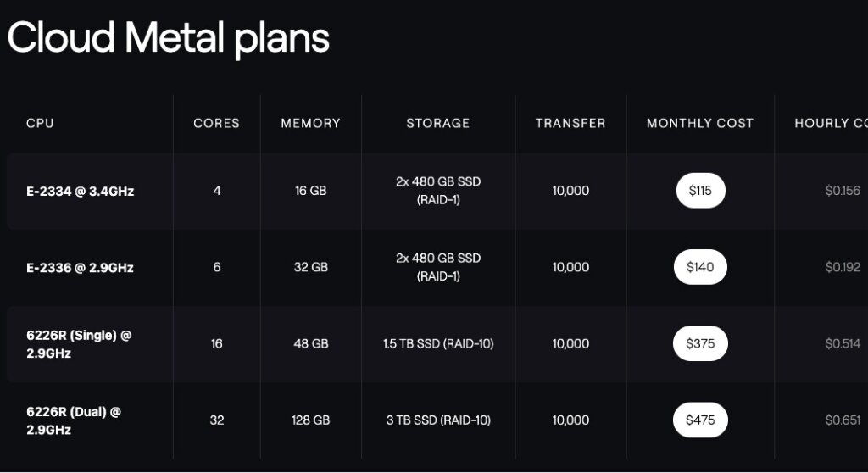Choose the $375 monthly cost button

[x=700, y=343]
